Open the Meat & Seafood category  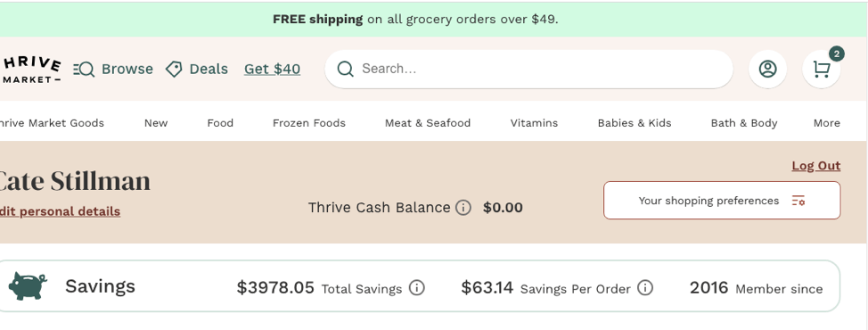(x=428, y=123)
